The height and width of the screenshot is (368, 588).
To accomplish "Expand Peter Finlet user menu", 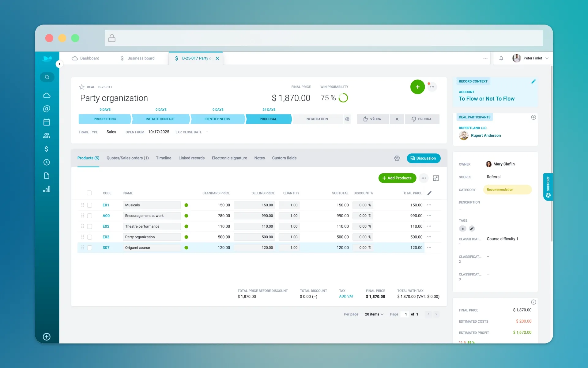I will click(x=533, y=58).
